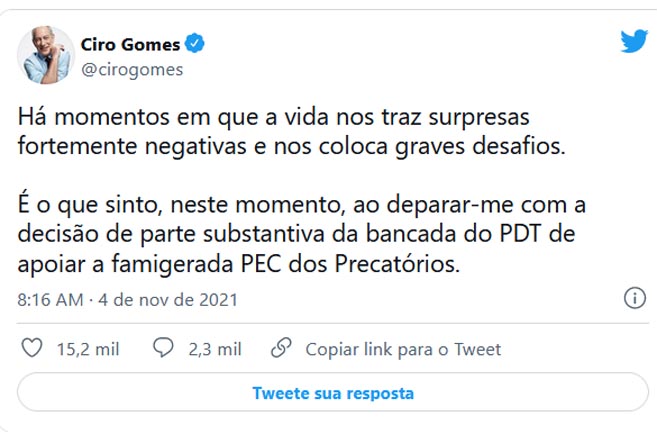The width and height of the screenshot is (657, 443).
Task: Open Ciro Gomes profile photo
Action: 45,55
